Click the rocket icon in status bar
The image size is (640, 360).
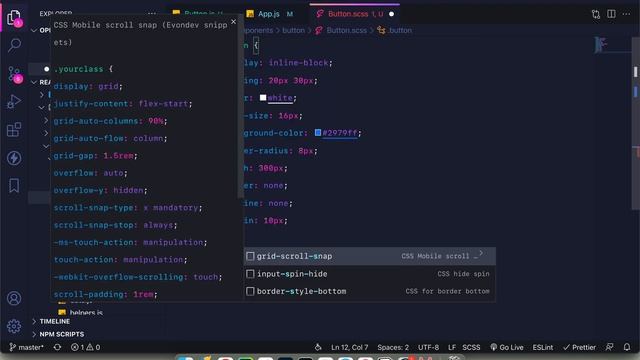coord(318,347)
